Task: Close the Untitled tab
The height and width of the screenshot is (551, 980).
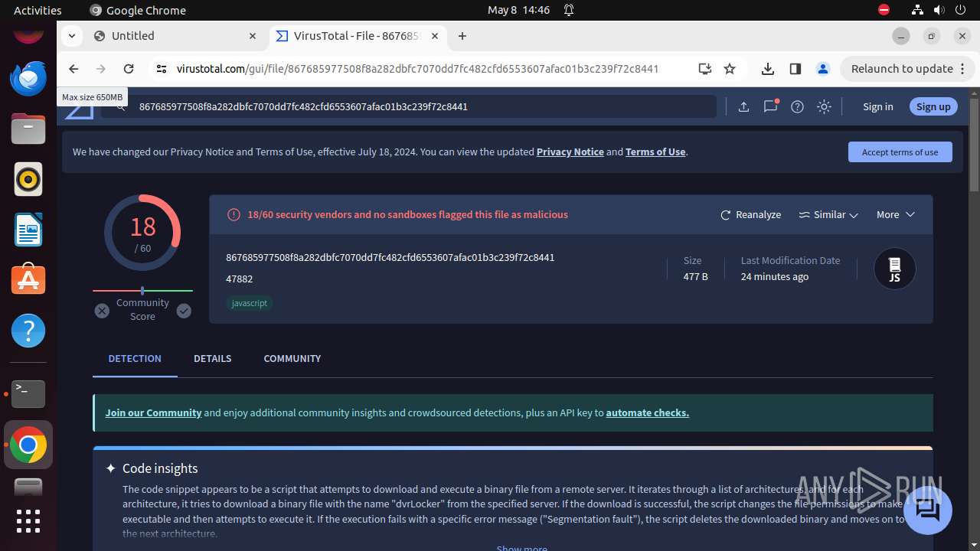Action: tap(253, 36)
